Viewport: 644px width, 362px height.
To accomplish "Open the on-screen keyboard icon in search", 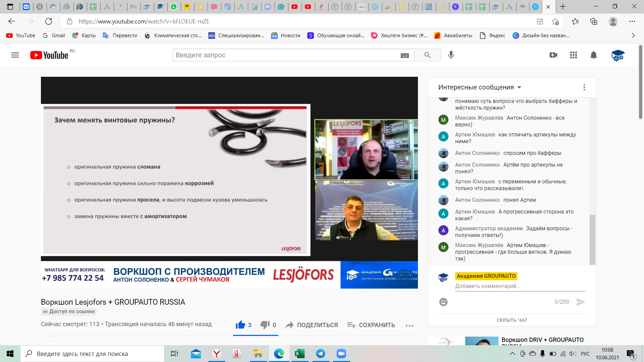I will [405, 55].
